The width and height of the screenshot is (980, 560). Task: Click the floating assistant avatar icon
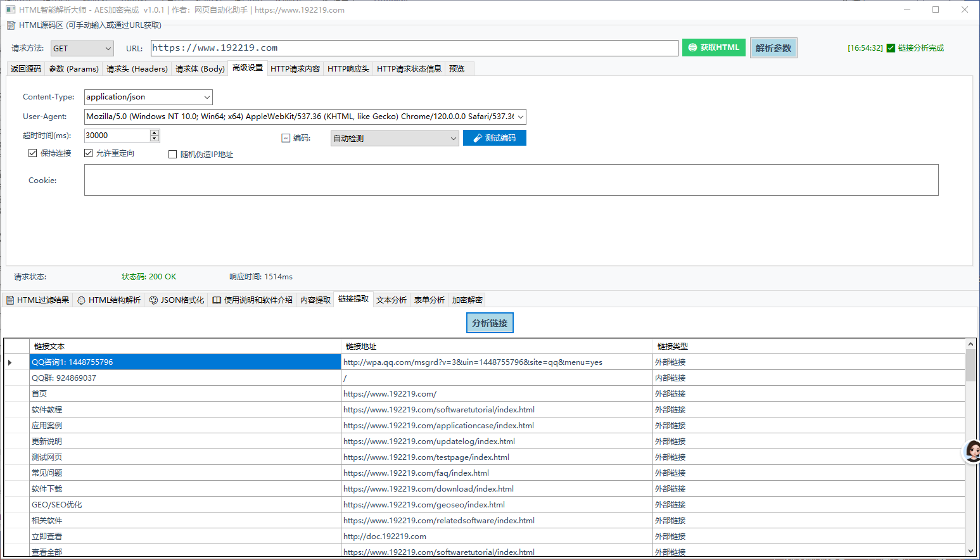click(972, 451)
